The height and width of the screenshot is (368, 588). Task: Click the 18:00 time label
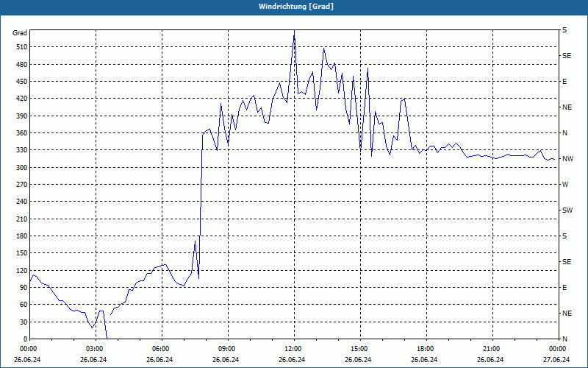click(425, 349)
